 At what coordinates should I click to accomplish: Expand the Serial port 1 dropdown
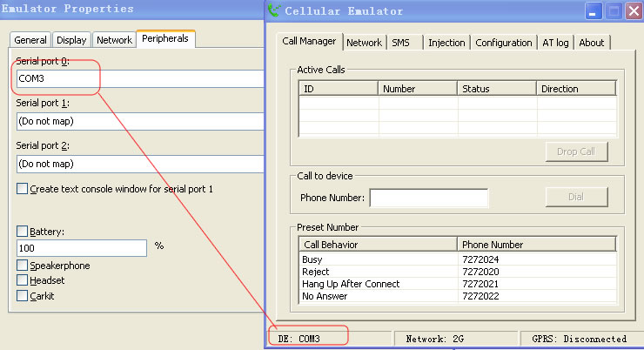[139, 121]
